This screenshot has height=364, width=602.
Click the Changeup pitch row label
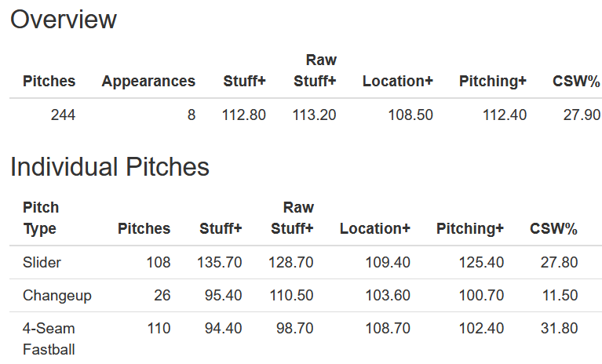(x=57, y=296)
